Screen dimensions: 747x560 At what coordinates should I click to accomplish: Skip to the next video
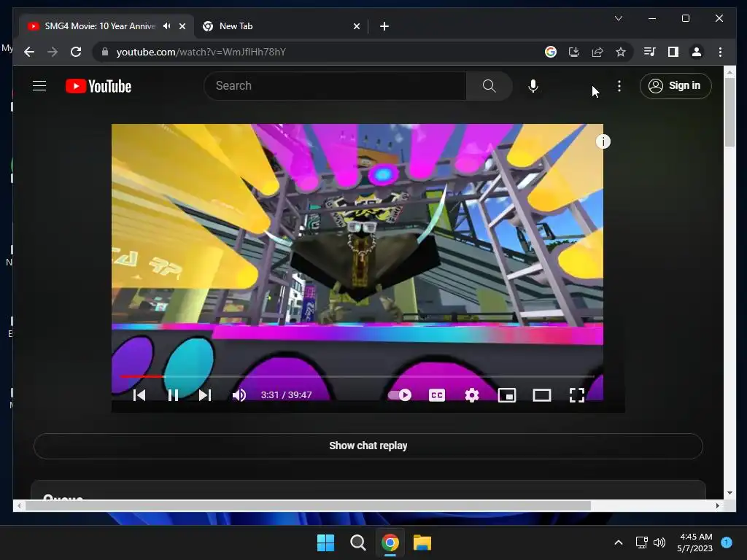(205, 394)
